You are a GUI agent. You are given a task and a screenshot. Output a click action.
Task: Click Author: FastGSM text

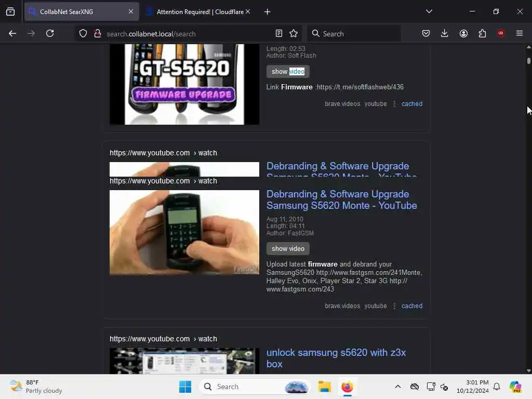tap(290, 233)
